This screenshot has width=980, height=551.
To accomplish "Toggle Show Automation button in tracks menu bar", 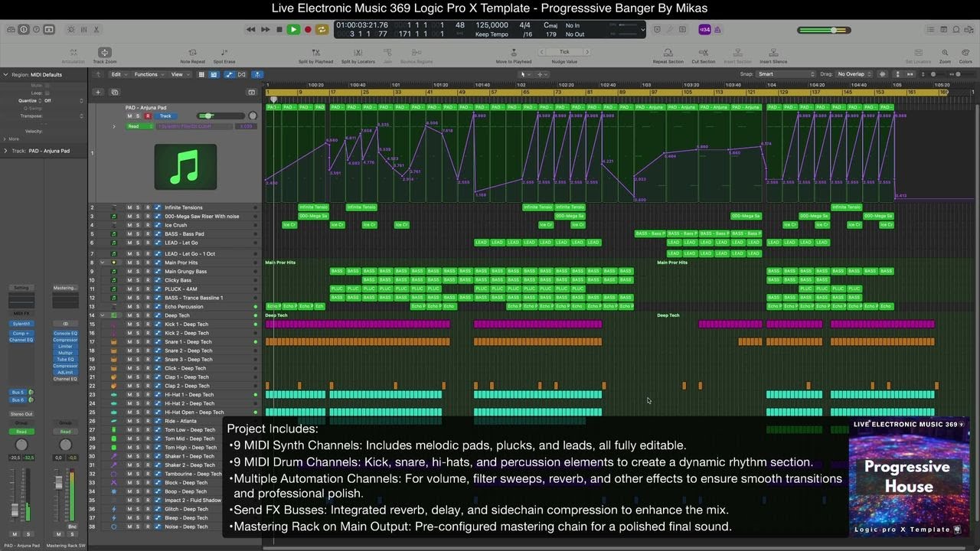I will pyautogui.click(x=229, y=74).
